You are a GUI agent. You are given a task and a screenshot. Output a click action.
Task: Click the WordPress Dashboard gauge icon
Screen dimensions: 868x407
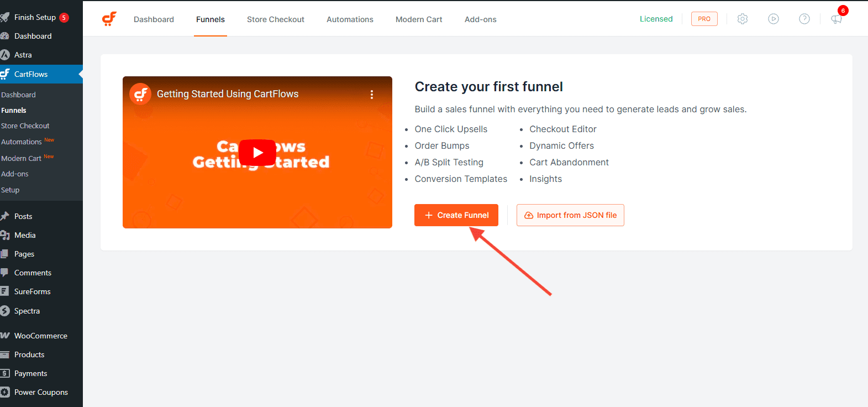tap(5, 36)
